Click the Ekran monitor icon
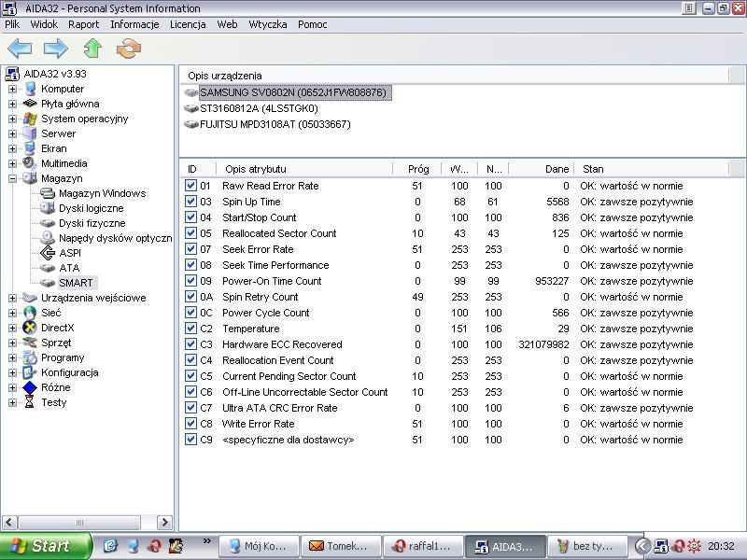This screenshot has height=560, width=747. (x=30, y=148)
